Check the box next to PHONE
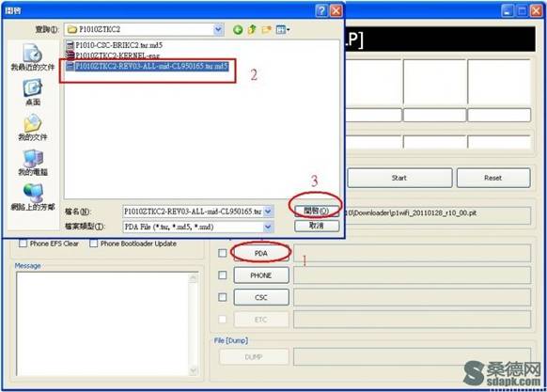The image size is (547, 392). click(222, 275)
